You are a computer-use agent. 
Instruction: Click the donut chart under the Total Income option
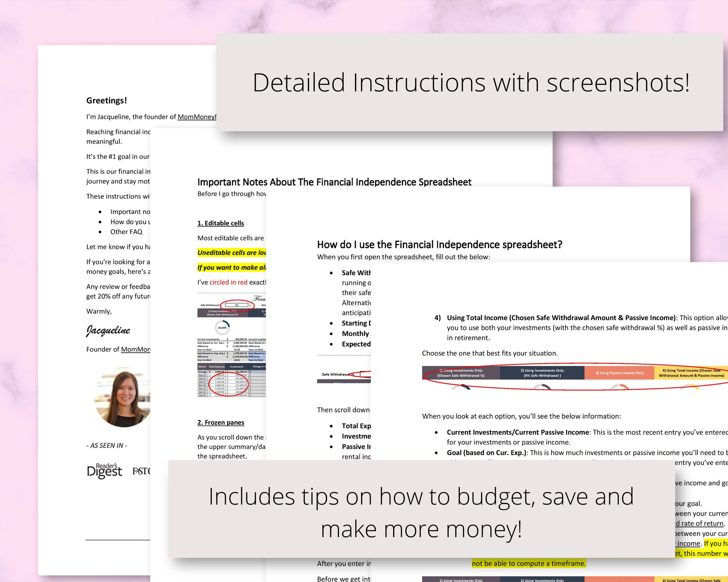click(x=690, y=387)
